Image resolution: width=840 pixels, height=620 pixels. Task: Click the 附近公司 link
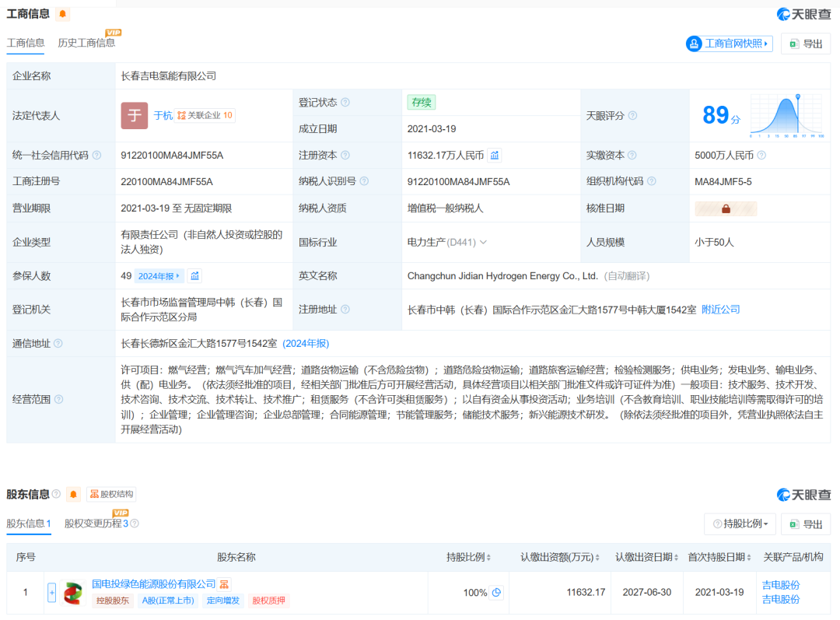(720, 309)
